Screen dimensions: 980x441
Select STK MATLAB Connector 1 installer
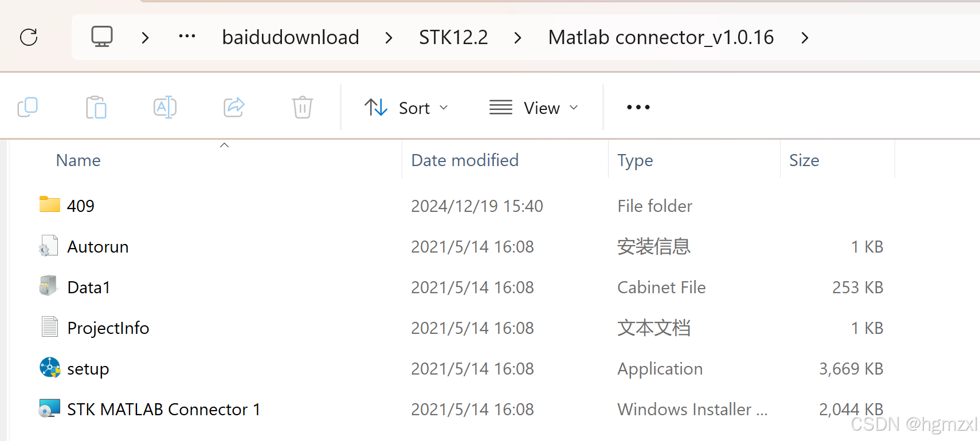click(x=163, y=409)
